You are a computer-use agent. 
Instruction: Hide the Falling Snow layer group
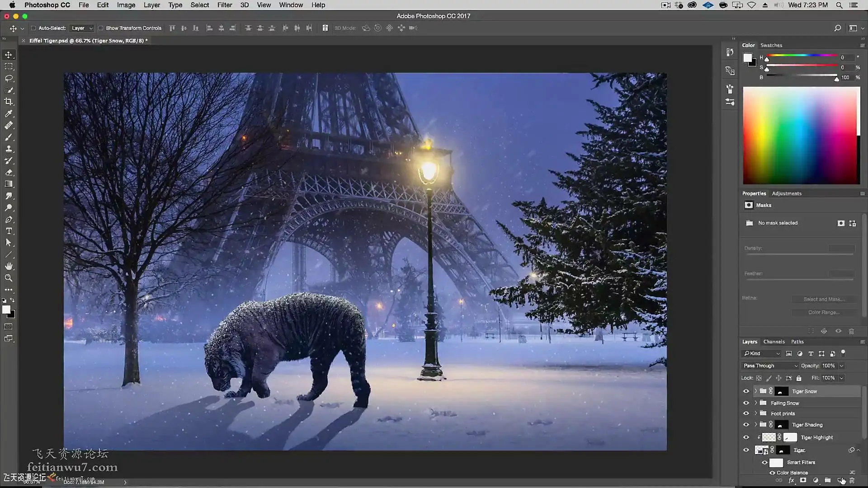click(746, 403)
